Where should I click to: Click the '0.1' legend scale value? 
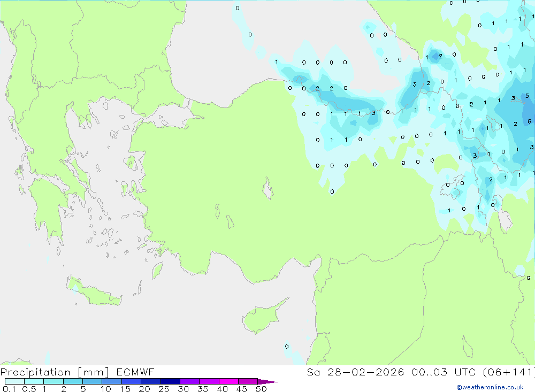coord(9,389)
